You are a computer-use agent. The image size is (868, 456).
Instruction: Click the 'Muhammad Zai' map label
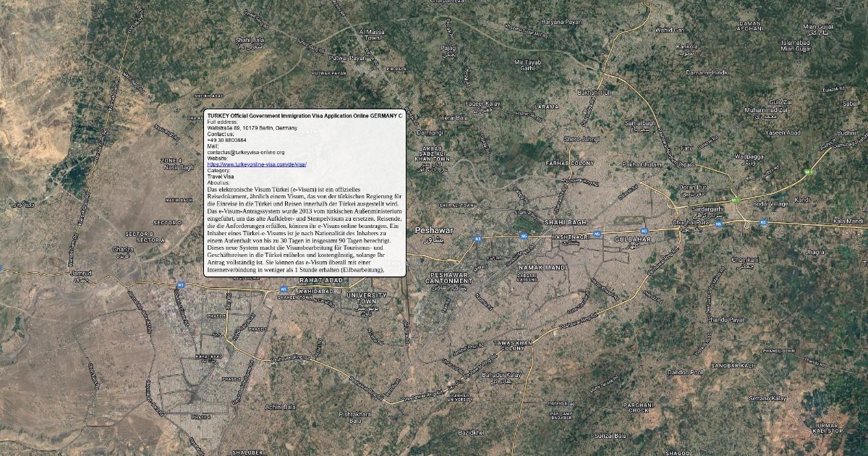coord(766,110)
